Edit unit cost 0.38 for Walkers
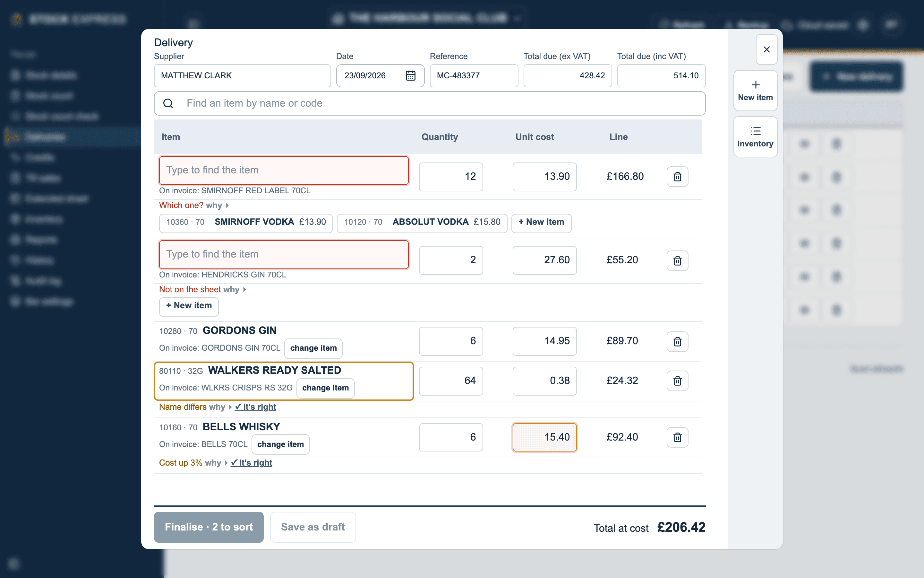The height and width of the screenshot is (578, 924). (544, 381)
